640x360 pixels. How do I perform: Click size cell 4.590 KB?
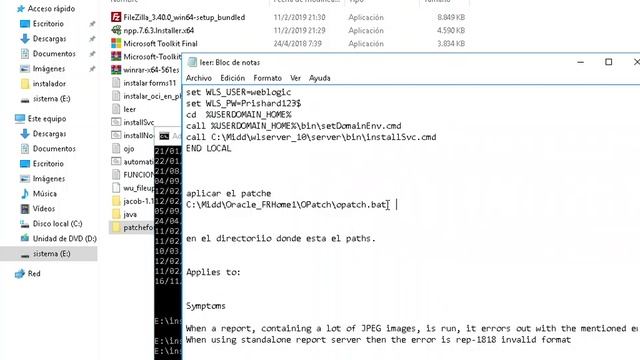point(451,30)
